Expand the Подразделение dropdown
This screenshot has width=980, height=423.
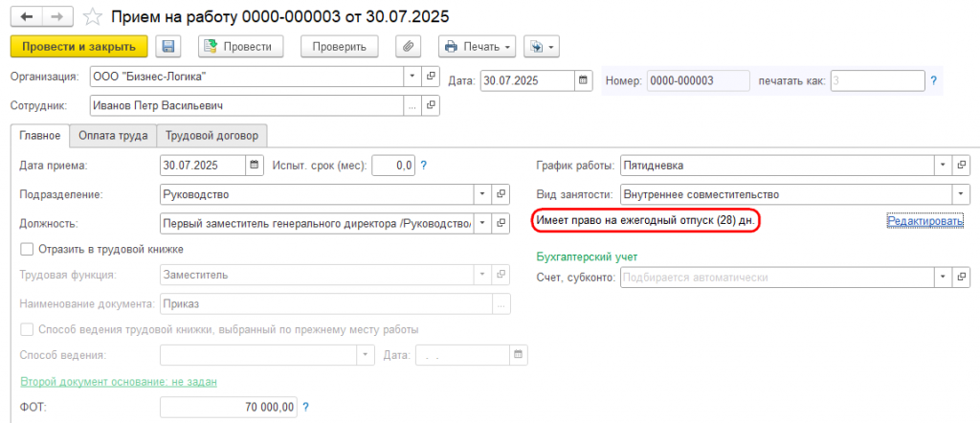[x=482, y=194]
